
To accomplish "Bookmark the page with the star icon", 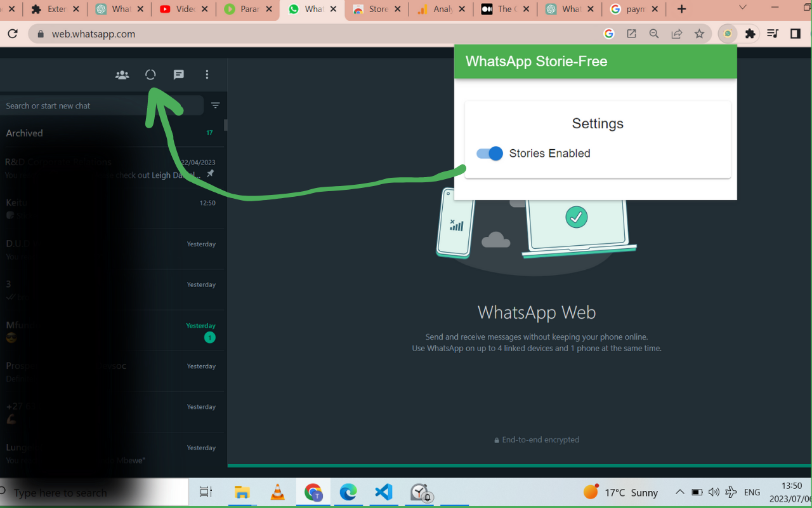I will tap(698, 33).
